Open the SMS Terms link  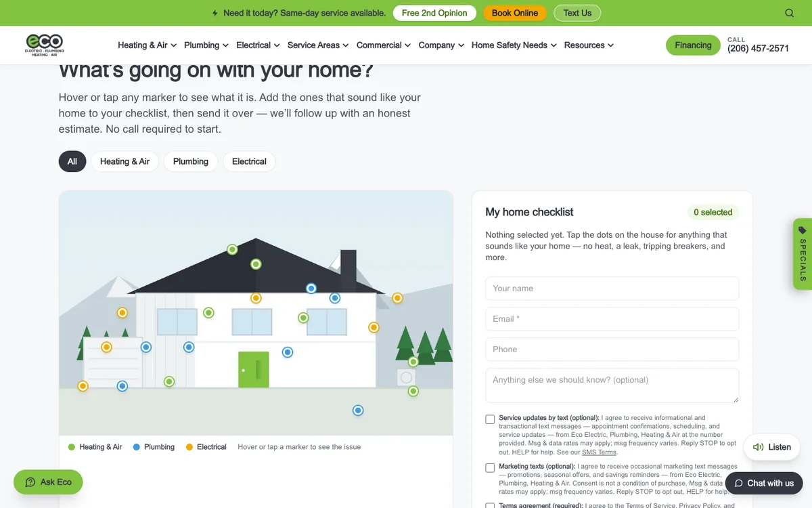pyautogui.click(x=599, y=452)
